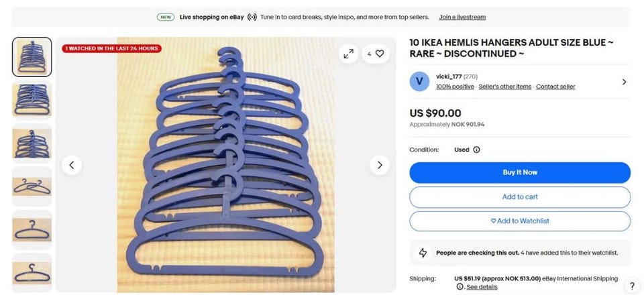Image resolution: width=644 pixels, height=295 pixels.
Task: Click the Contact seller link
Action: pyautogui.click(x=555, y=86)
